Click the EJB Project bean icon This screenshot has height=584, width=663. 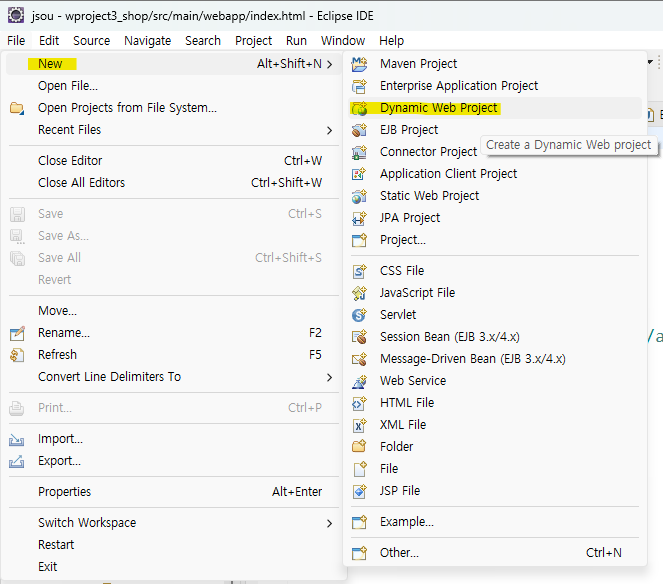(359, 130)
